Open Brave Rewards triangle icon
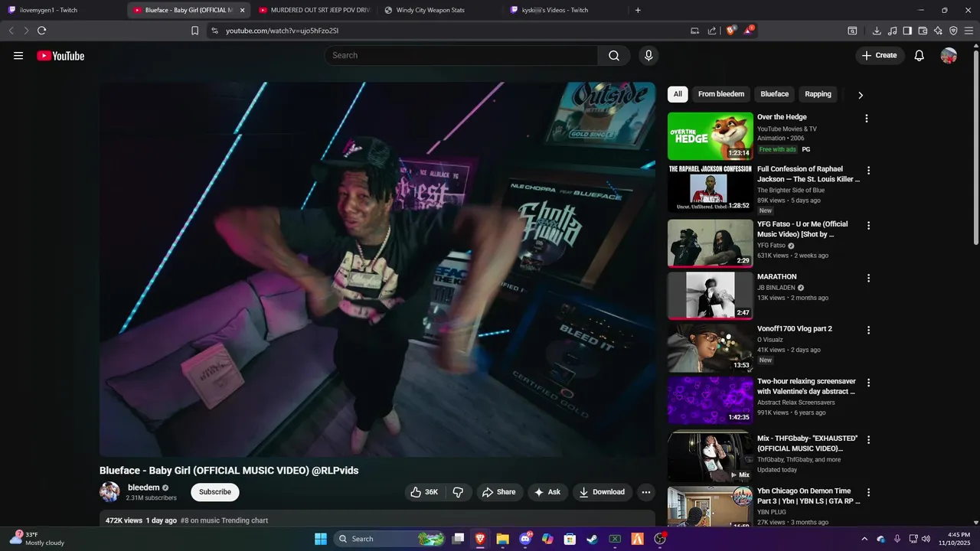The height and width of the screenshot is (551, 980). pyautogui.click(x=749, y=31)
